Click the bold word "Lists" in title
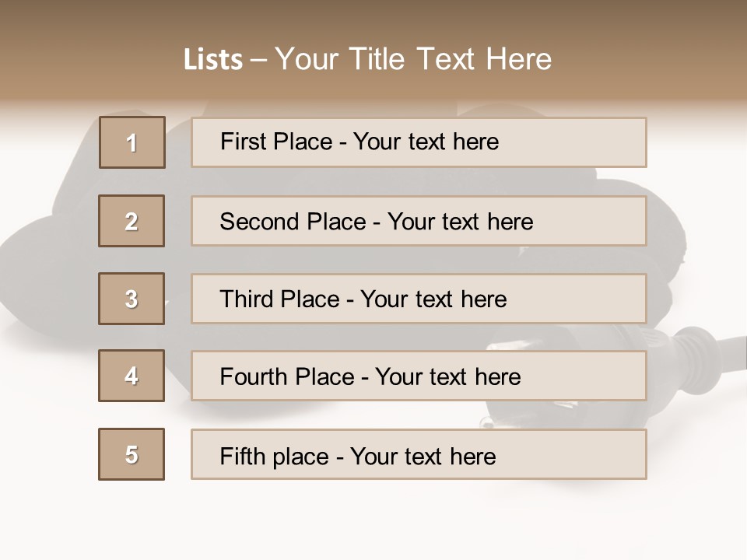Screen dimensions: 747x560 tap(213, 60)
